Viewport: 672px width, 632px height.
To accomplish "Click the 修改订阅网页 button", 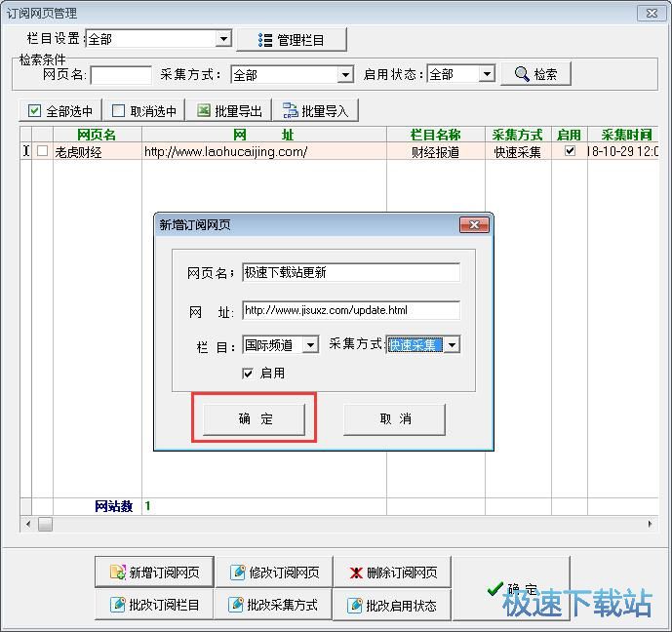I will (x=274, y=572).
